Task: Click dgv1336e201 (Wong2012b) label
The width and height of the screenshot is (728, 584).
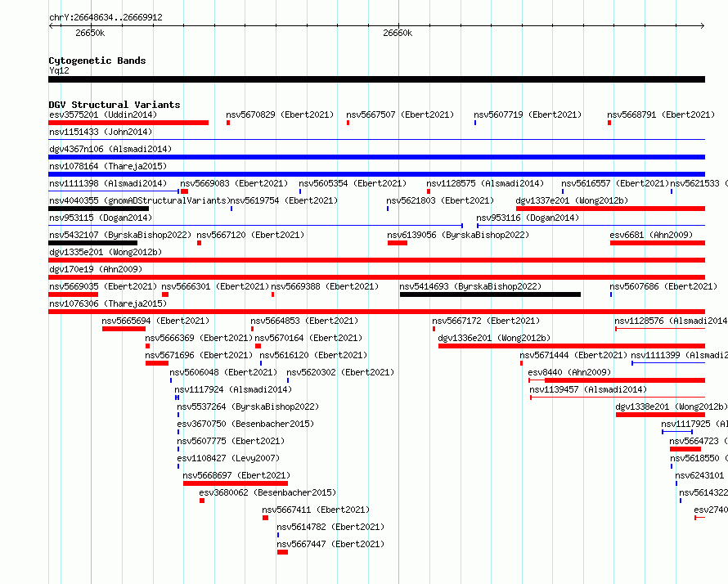Action: click(x=494, y=338)
